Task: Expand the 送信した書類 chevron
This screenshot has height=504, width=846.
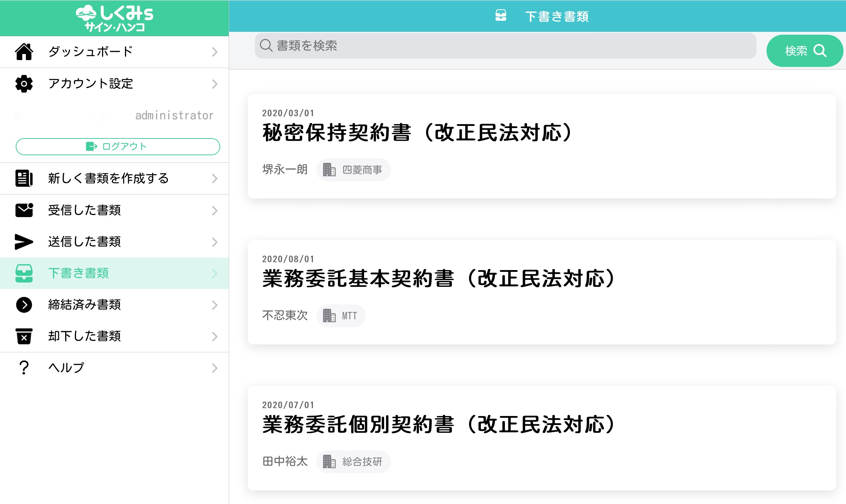Action: (x=214, y=242)
